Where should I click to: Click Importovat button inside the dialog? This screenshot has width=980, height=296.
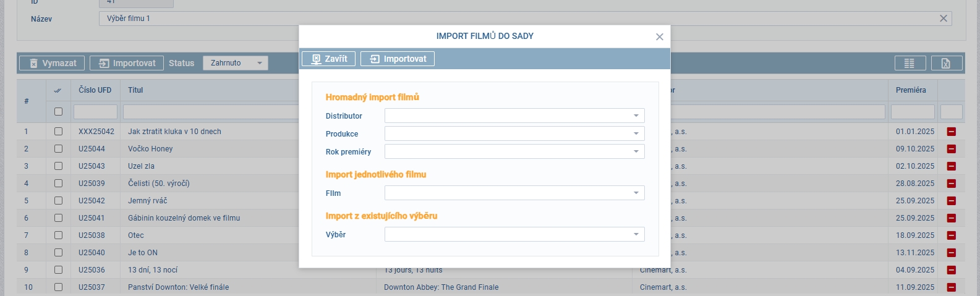[x=398, y=59]
